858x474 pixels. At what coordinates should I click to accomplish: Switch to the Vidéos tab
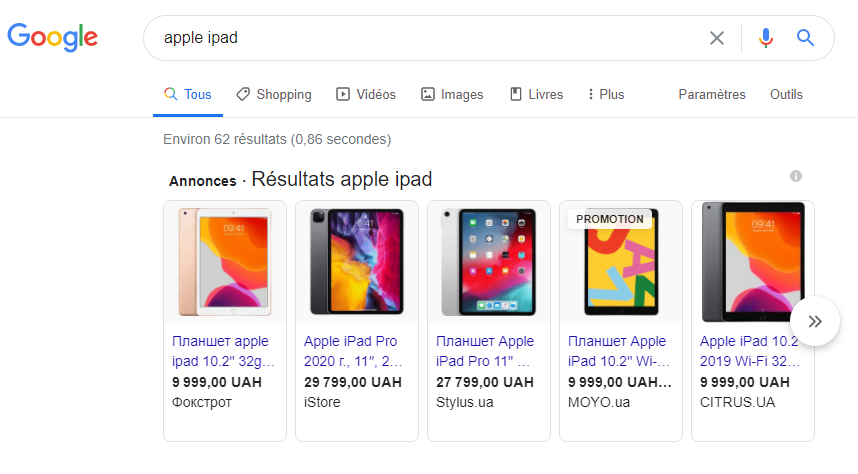click(366, 94)
